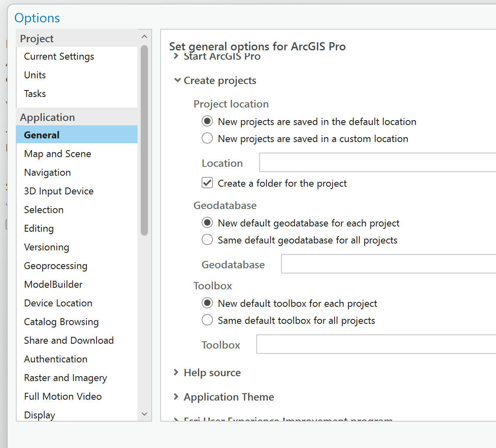The height and width of the screenshot is (448, 496).
Task: Click the Toolbox path input field
Action: click(376, 345)
